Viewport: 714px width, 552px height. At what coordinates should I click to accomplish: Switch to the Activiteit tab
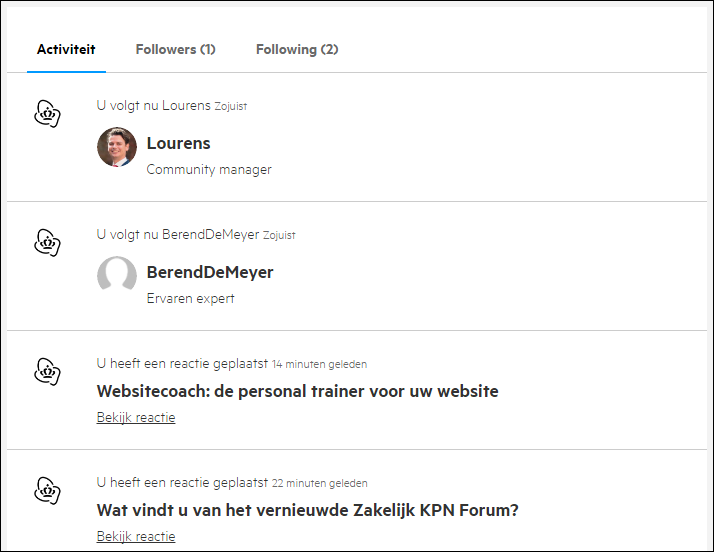pyautogui.click(x=66, y=49)
